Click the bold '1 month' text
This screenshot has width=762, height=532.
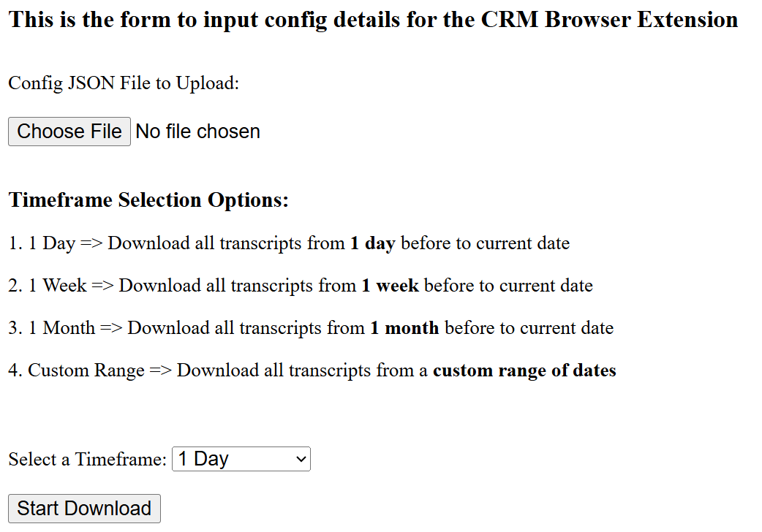coord(404,328)
